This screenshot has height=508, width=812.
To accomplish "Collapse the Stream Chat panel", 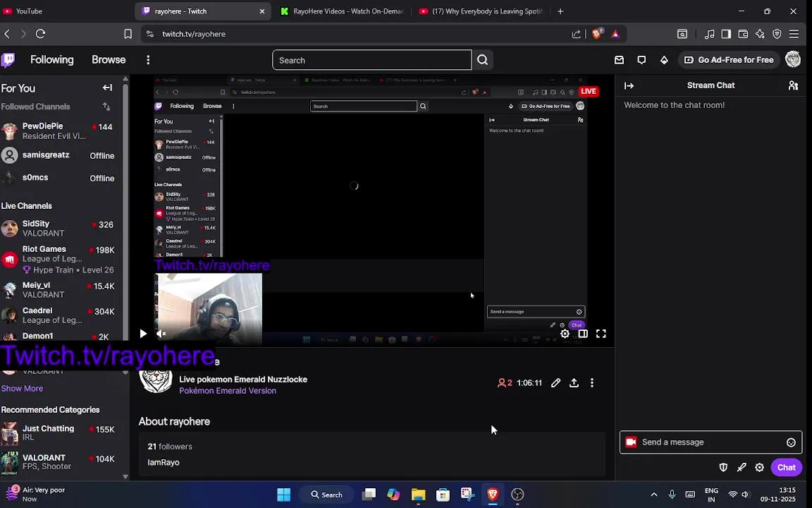I will (x=629, y=85).
